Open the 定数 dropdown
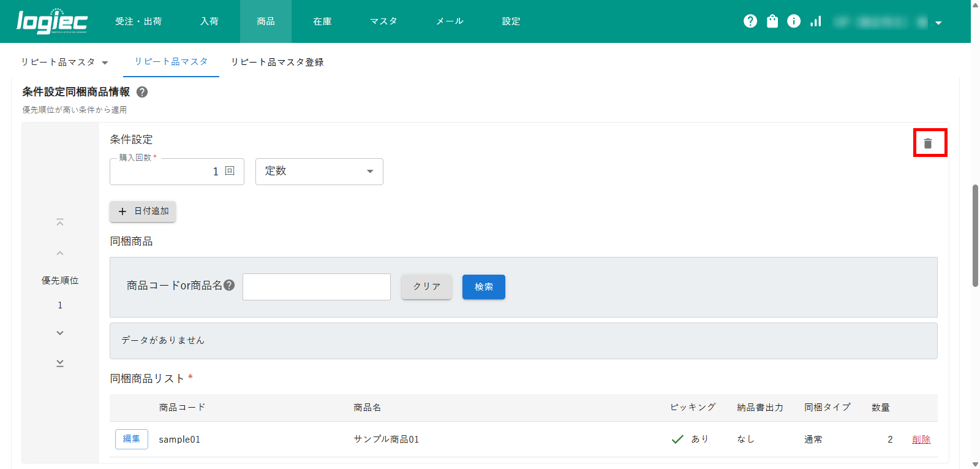 (x=319, y=172)
